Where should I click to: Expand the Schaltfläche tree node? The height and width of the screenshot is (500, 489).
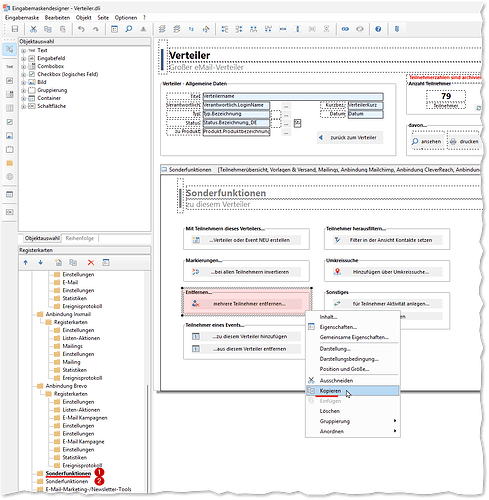pos(23,106)
